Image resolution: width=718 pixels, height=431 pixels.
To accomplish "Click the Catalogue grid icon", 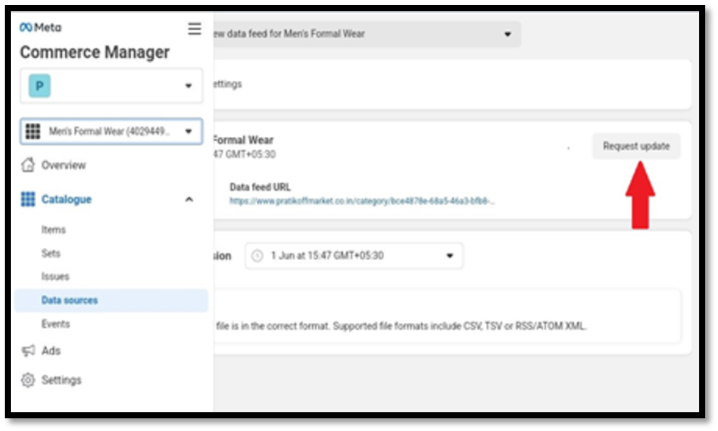I will [29, 200].
